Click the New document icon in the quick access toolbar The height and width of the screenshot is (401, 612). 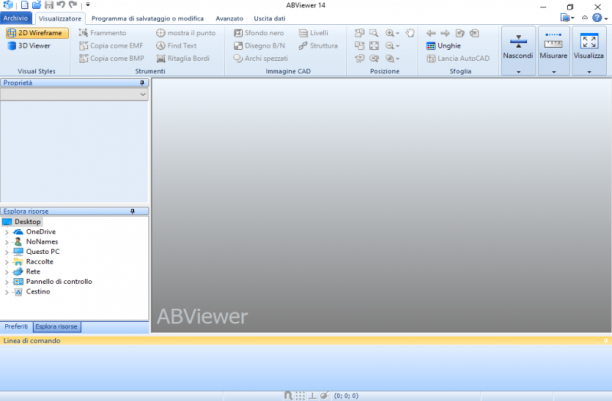coord(24,5)
